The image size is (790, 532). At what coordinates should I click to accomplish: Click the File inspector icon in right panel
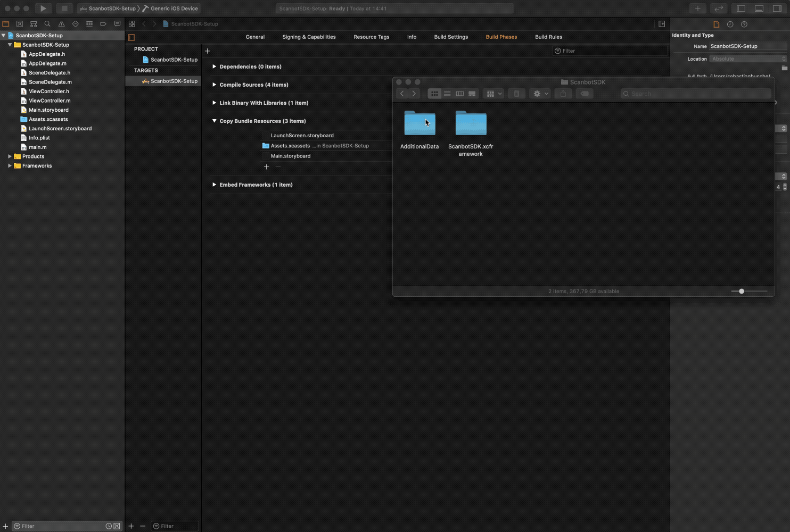(716, 23)
